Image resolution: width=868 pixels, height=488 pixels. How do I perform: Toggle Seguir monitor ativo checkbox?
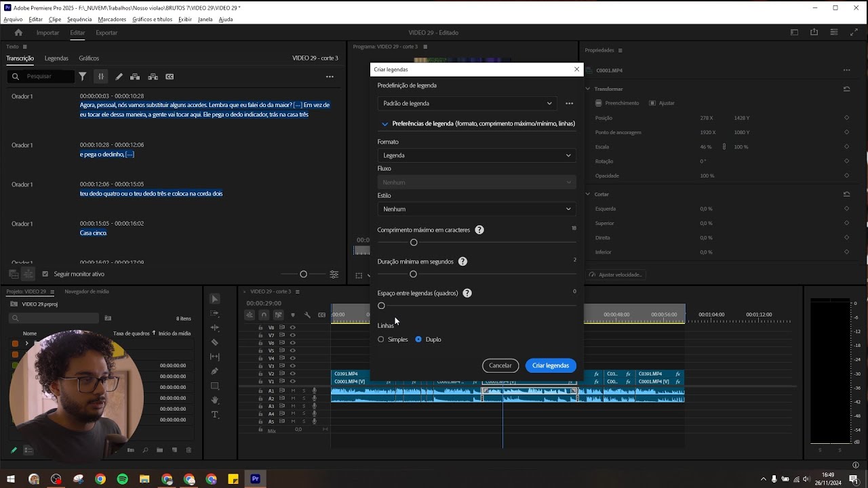pos(45,274)
